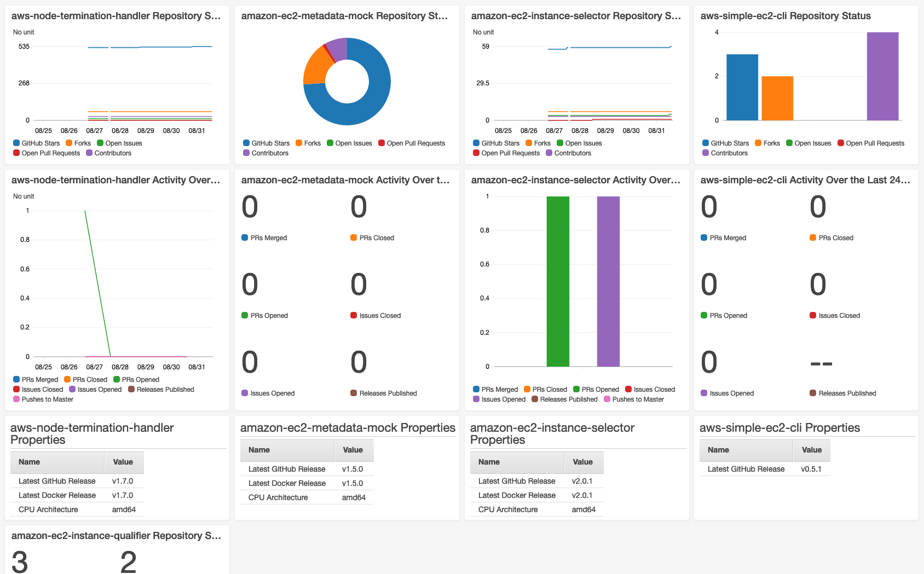This screenshot has height=574, width=924.
Task: Select the blue GitHub Stars bar in aws-simple-ec2-cli chart
Action: pos(742,88)
